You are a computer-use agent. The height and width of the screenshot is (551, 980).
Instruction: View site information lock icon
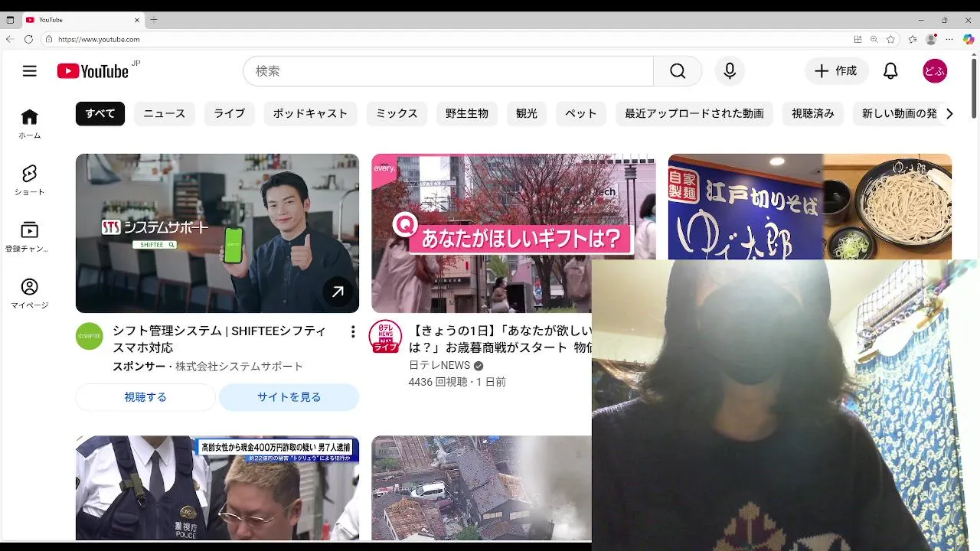(49, 39)
